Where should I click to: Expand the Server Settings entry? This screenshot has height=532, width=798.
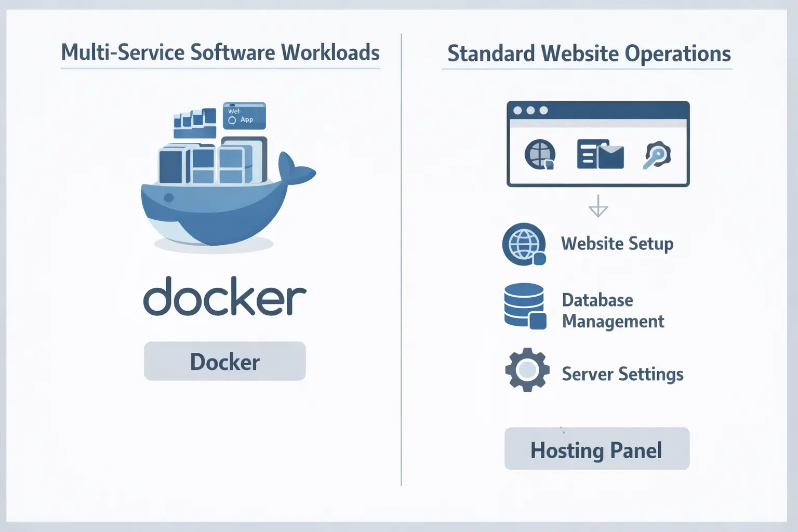(x=622, y=374)
